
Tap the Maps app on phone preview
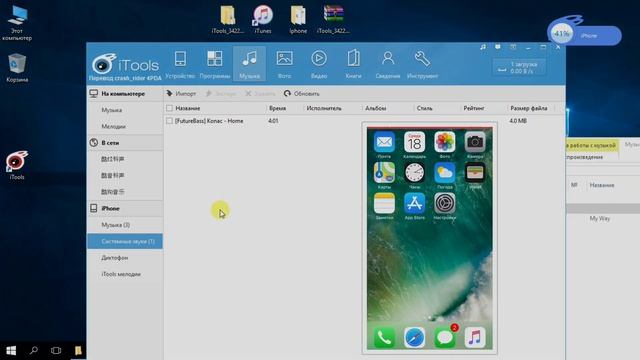384,173
